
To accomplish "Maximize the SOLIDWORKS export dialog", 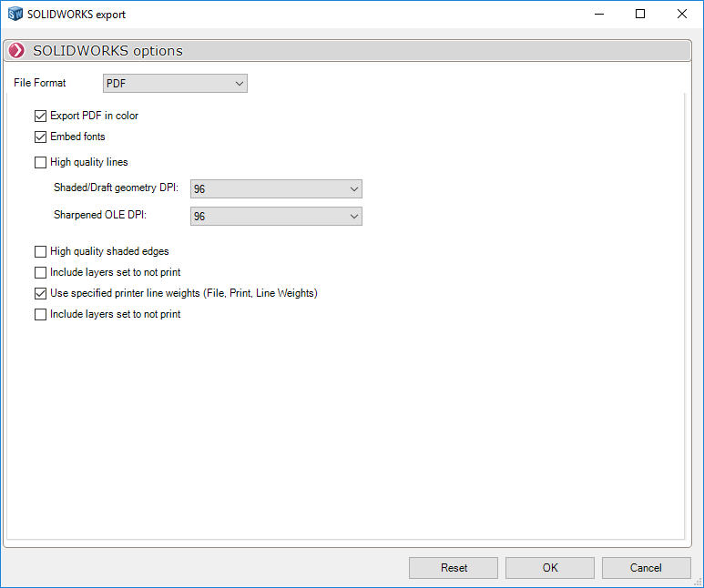I will point(640,15).
